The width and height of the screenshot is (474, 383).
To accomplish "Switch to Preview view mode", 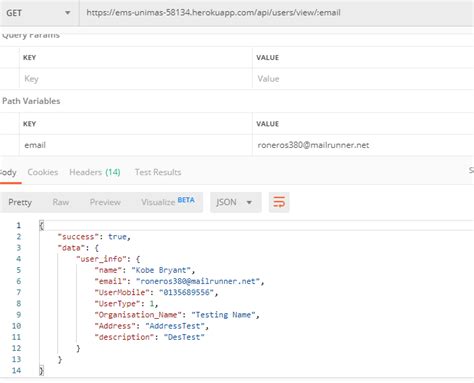I will click(105, 202).
